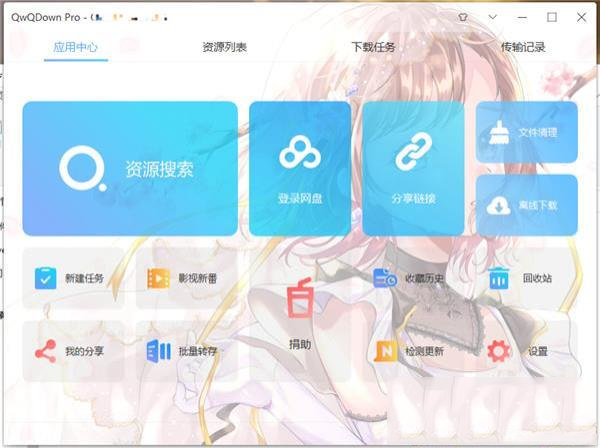600x448 pixels.
Task: Click the shirt skin icon in title bar
Action: coord(464,18)
